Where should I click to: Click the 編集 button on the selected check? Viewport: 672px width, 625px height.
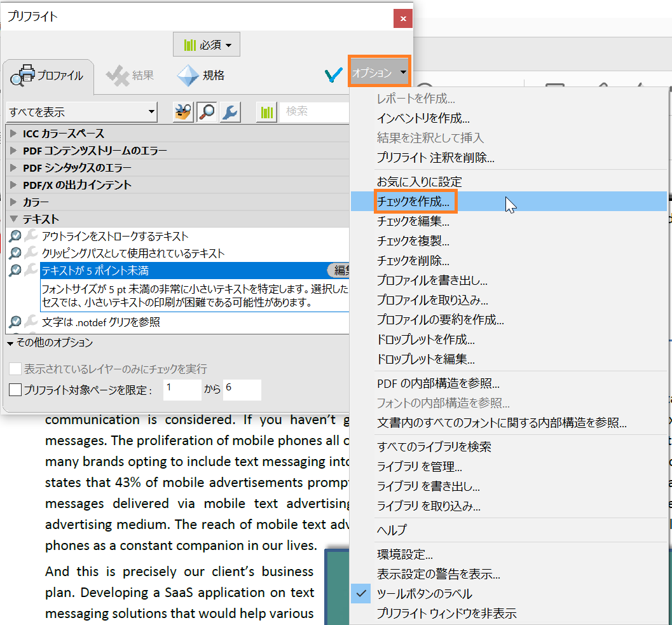pos(341,270)
